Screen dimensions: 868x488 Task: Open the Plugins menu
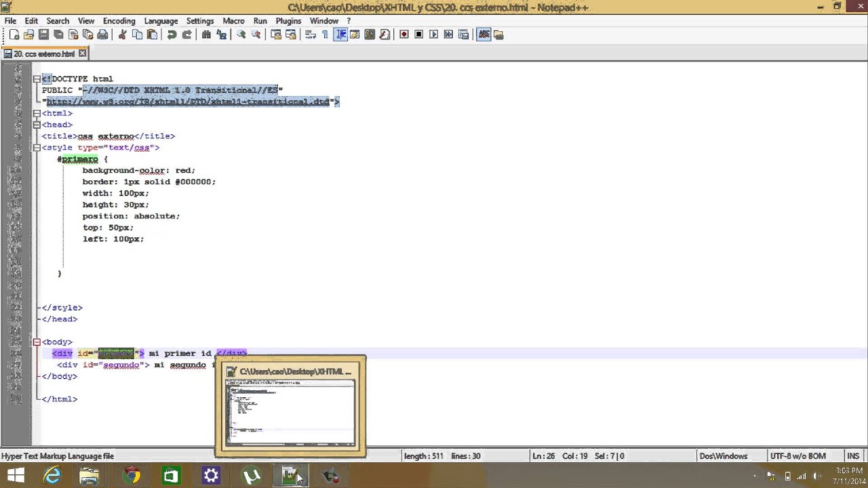coord(288,21)
